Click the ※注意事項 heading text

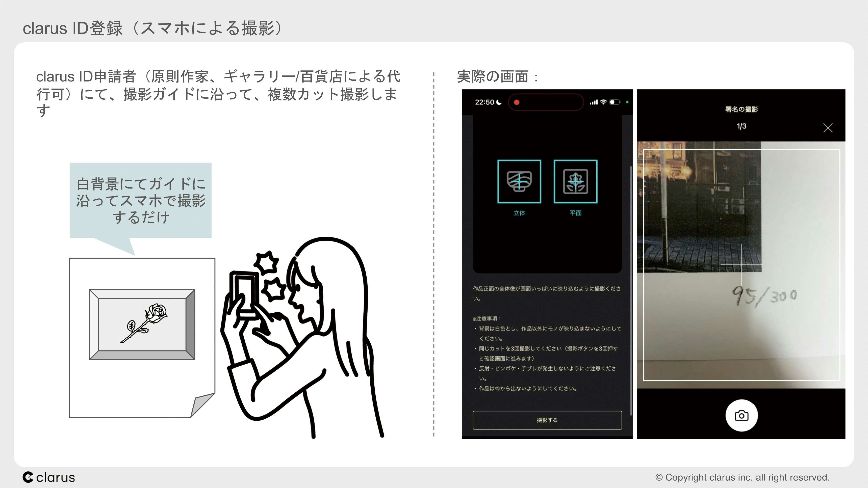[x=487, y=319]
